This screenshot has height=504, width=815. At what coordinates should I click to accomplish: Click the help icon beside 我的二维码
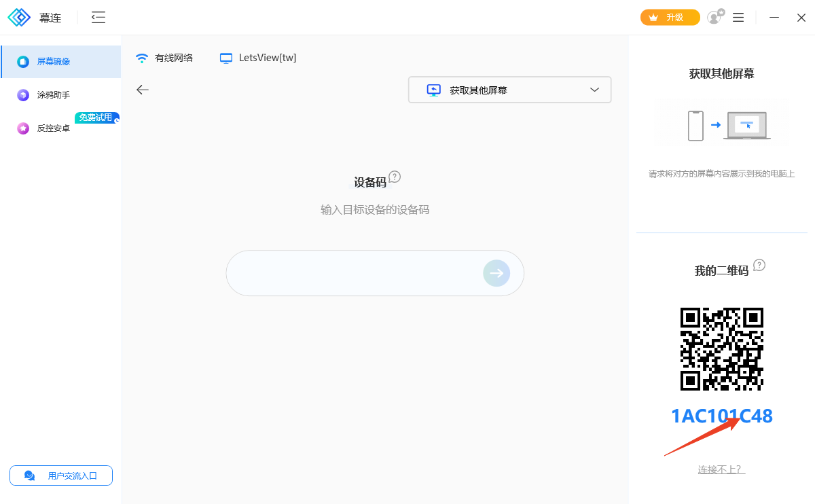[759, 265]
